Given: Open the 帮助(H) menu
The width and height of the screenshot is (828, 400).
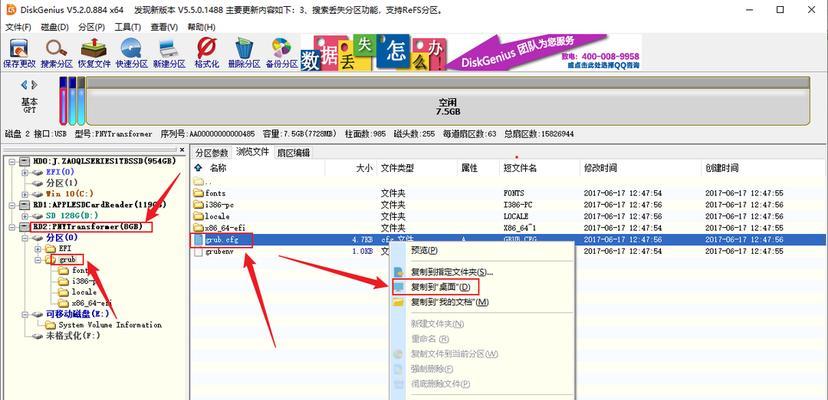Looking at the screenshot, I should click(201, 27).
